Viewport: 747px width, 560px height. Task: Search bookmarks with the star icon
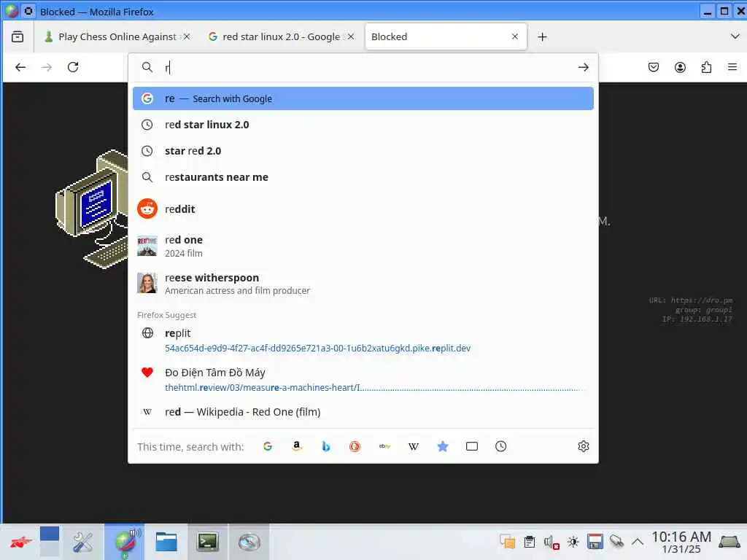pos(443,446)
